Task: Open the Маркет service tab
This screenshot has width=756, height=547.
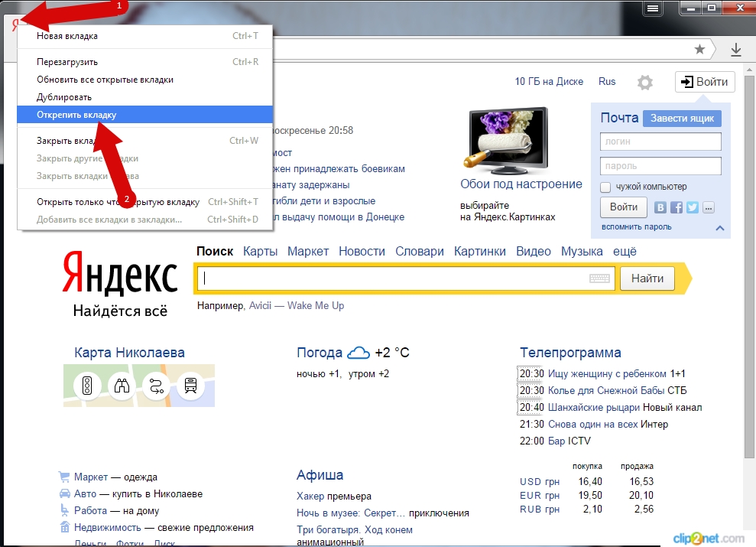Action: point(308,251)
